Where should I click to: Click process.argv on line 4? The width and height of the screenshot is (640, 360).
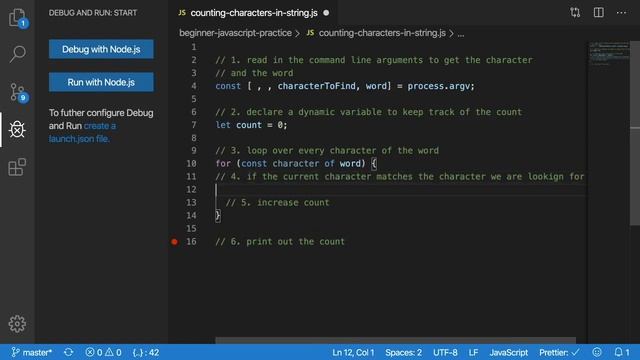click(438, 86)
